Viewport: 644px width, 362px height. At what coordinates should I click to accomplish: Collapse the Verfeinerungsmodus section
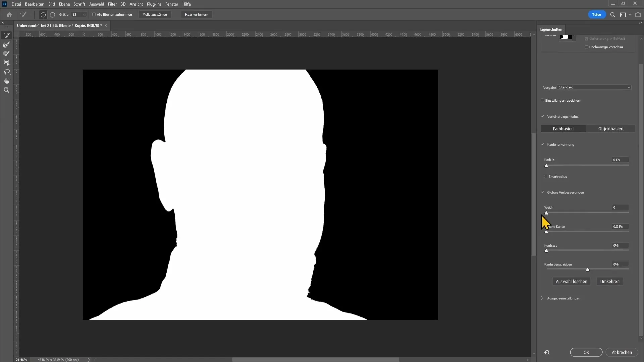point(542,117)
